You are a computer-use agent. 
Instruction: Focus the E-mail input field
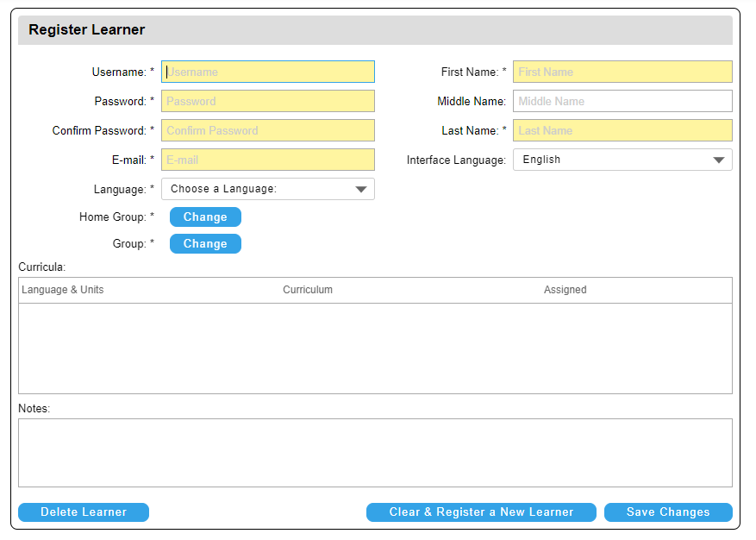coord(267,160)
